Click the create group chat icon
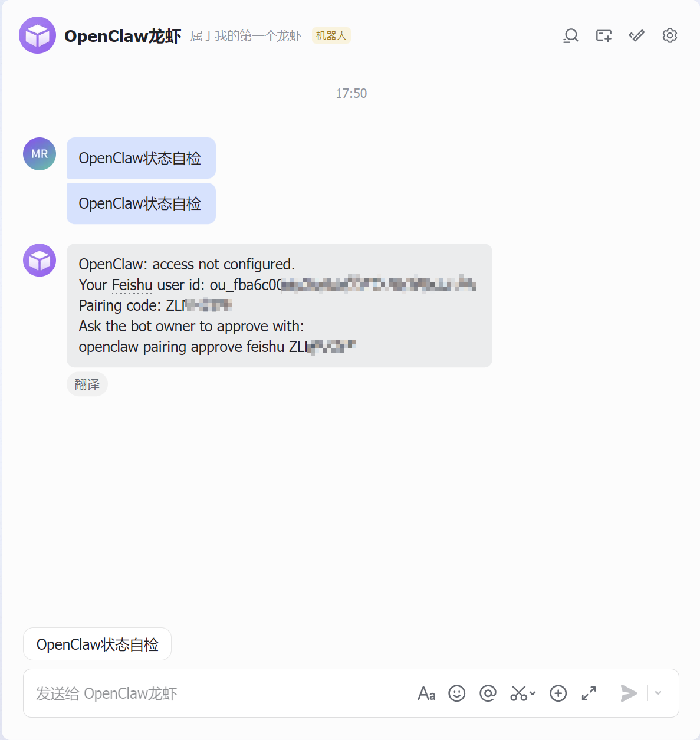Screen dimensions: 700x740 [x=603, y=36]
